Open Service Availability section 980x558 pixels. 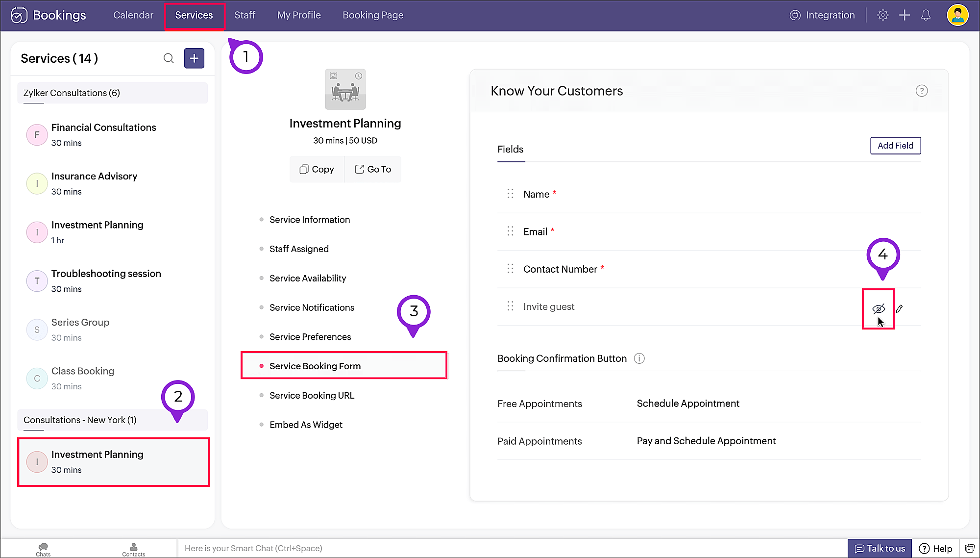[x=308, y=279]
